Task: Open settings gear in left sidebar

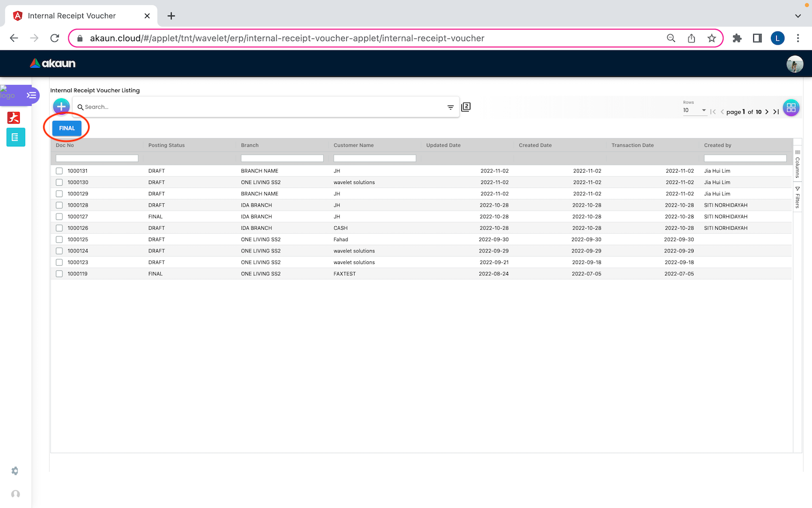Action: coord(15,471)
